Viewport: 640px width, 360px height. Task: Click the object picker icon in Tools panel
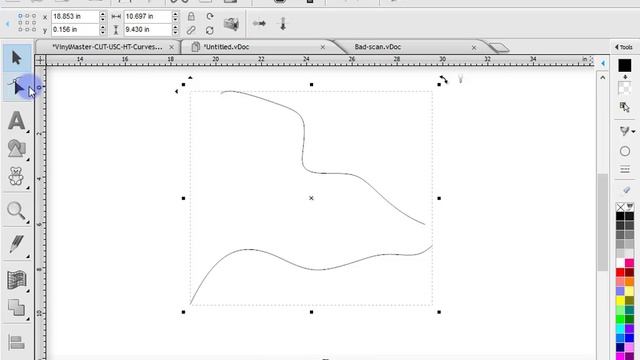(624, 107)
